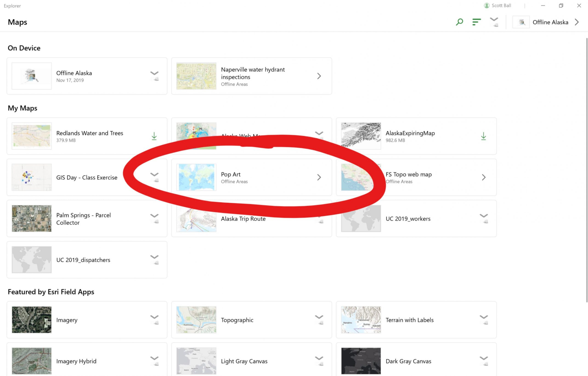The image size is (588, 376).
Task: Download the Redlands Water and Trees map
Action: coord(154,136)
